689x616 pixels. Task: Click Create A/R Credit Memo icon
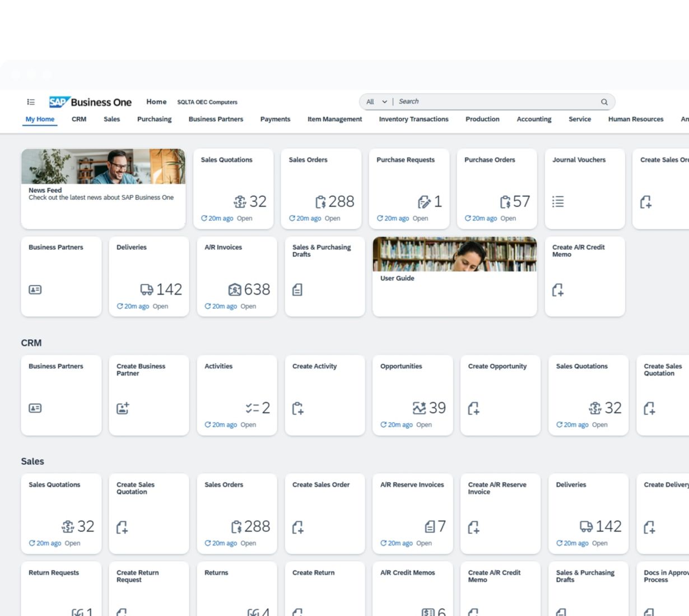tap(558, 290)
